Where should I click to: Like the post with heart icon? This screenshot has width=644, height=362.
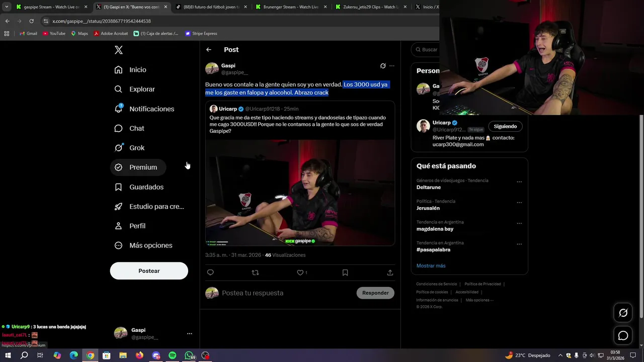point(300,273)
